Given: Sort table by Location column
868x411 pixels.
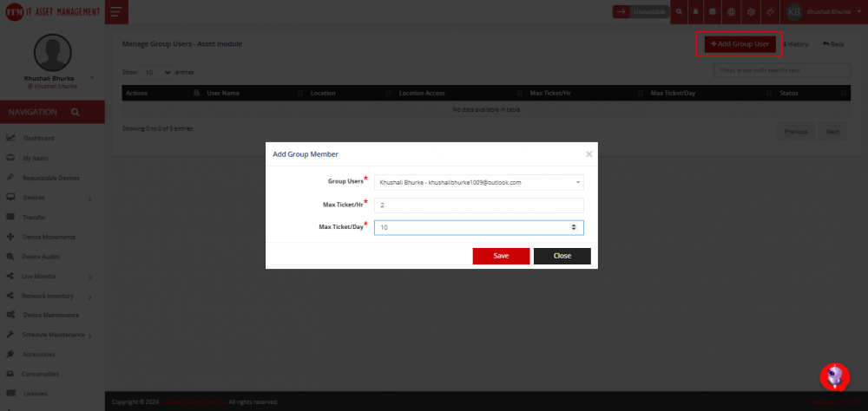Looking at the screenshot, I should pyautogui.click(x=351, y=93).
